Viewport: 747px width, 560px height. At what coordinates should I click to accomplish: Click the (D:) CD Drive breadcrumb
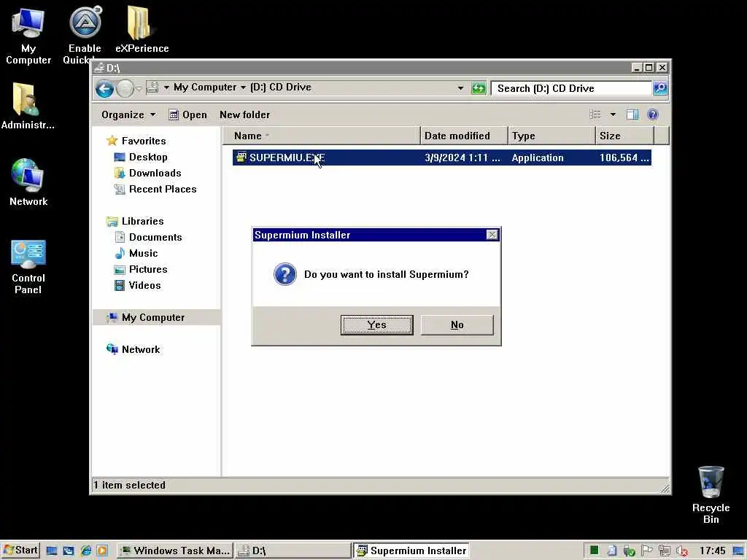click(281, 87)
